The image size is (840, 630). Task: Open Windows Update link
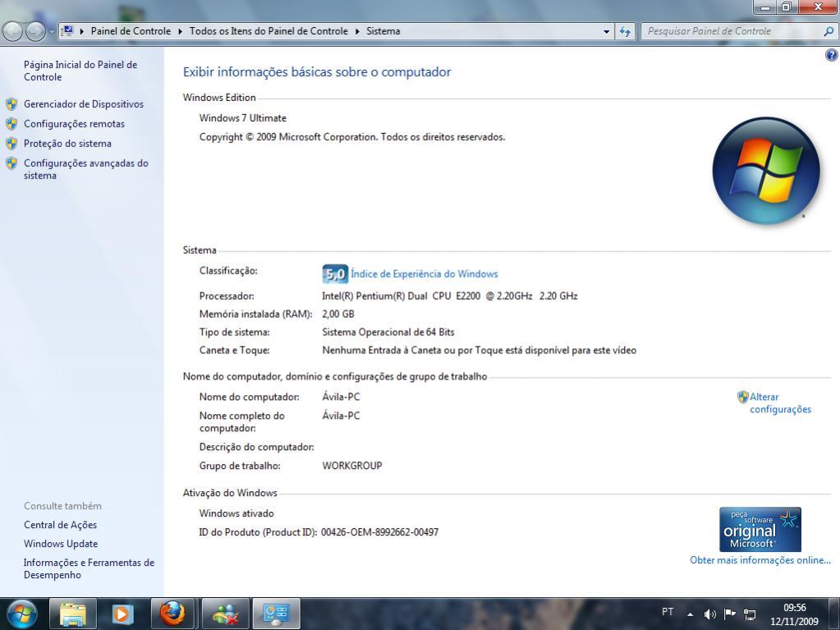61,544
